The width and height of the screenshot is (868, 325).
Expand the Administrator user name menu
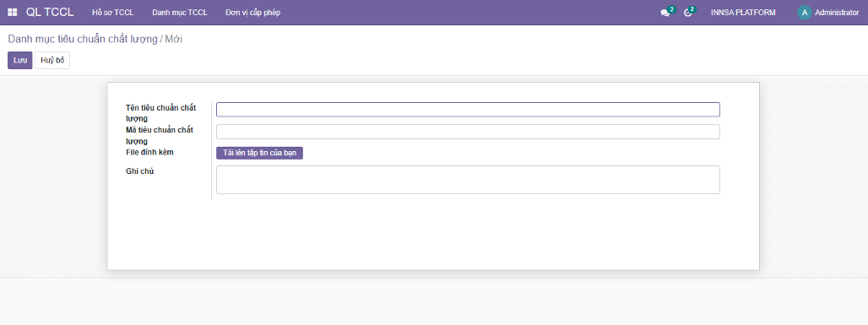(x=837, y=12)
